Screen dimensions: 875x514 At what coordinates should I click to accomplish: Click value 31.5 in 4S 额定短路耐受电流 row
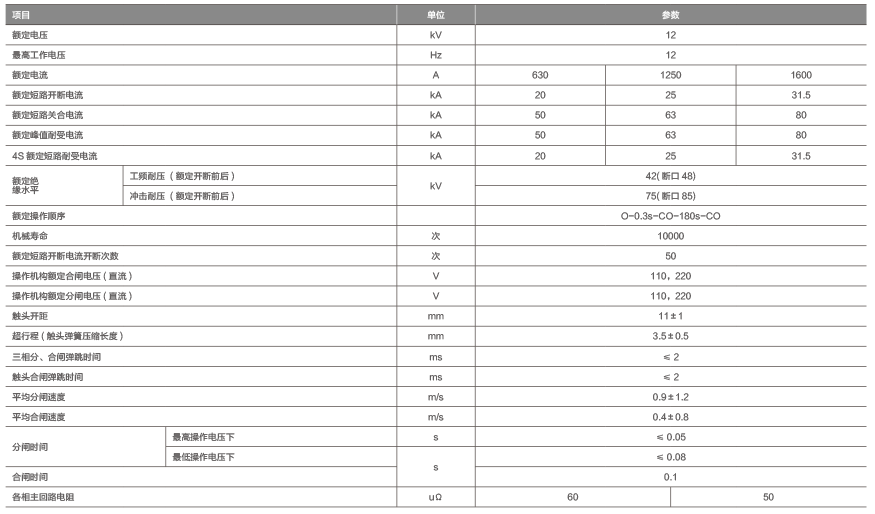(x=801, y=156)
